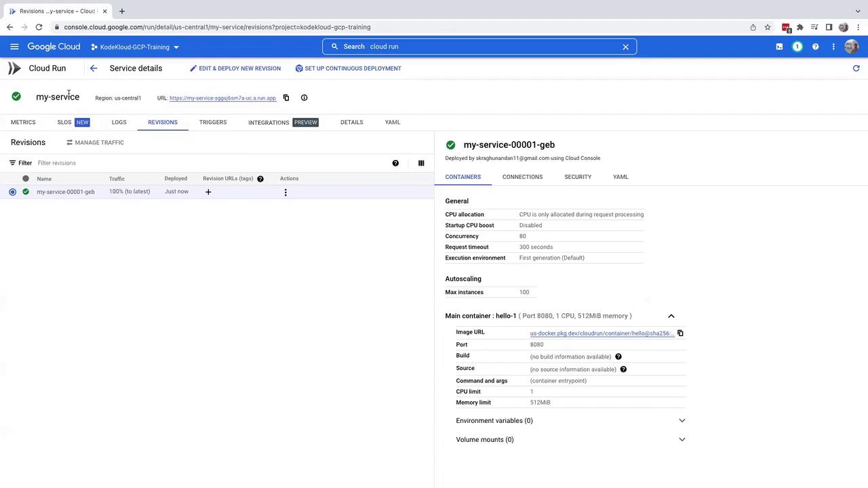868x488 pixels.
Task: Open column display options icon
Action: point(421,163)
